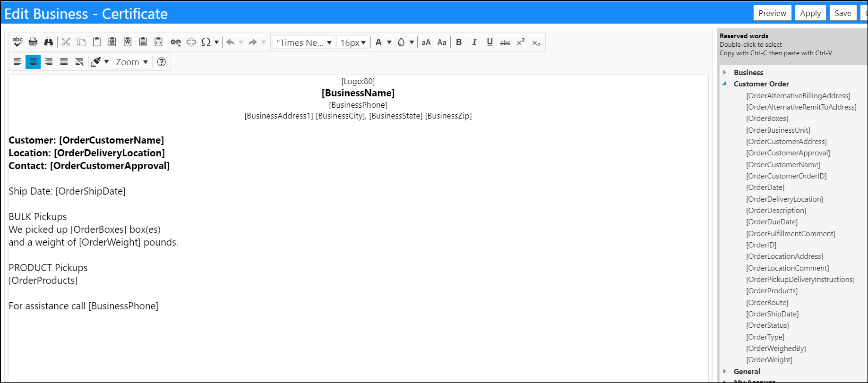Run the spell check tool
Viewport: 868px width, 383px height.
click(x=17, y=42)
